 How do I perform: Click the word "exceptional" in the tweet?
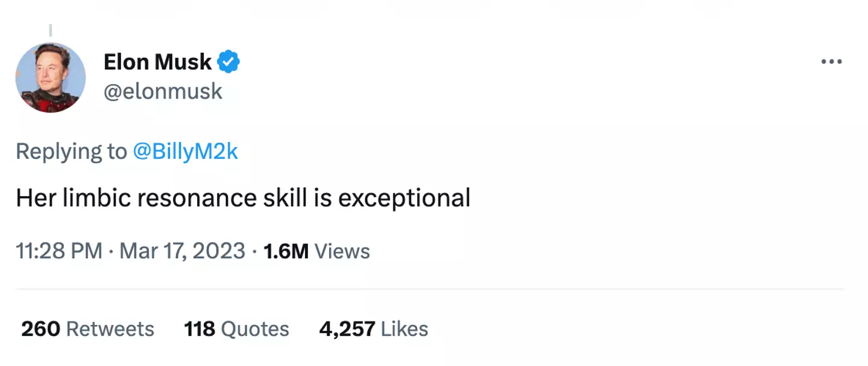(x=404, y=198)
